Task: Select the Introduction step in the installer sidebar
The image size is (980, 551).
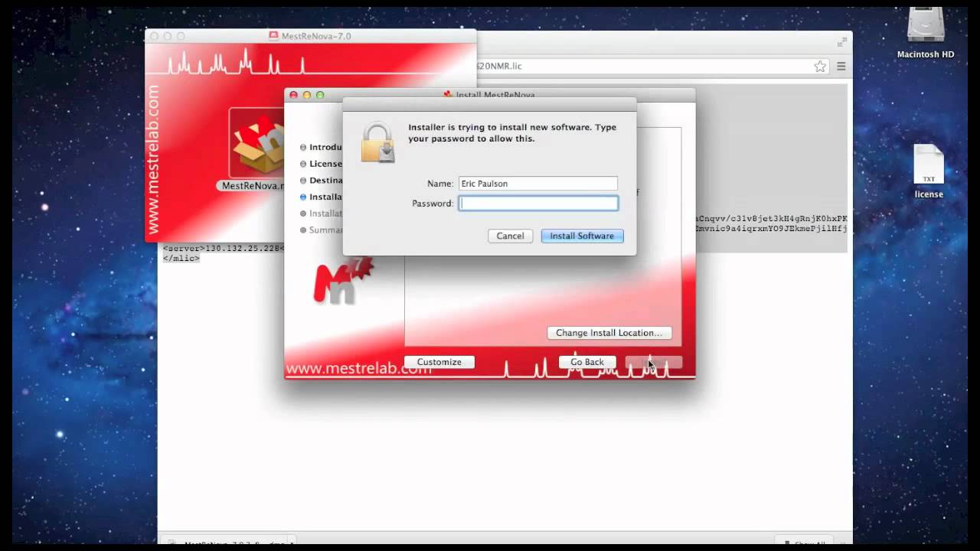Action: pyautogui.click(x=322, y=147)
